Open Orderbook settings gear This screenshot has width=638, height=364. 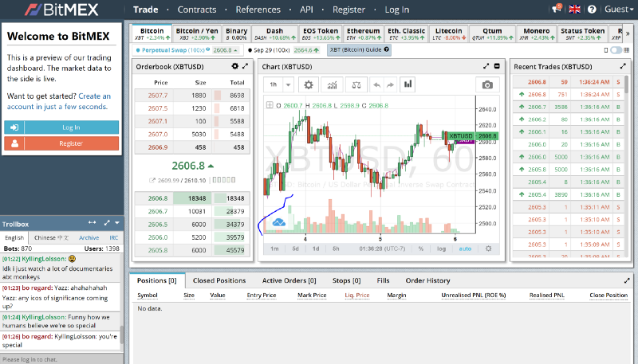coord(234,66)
